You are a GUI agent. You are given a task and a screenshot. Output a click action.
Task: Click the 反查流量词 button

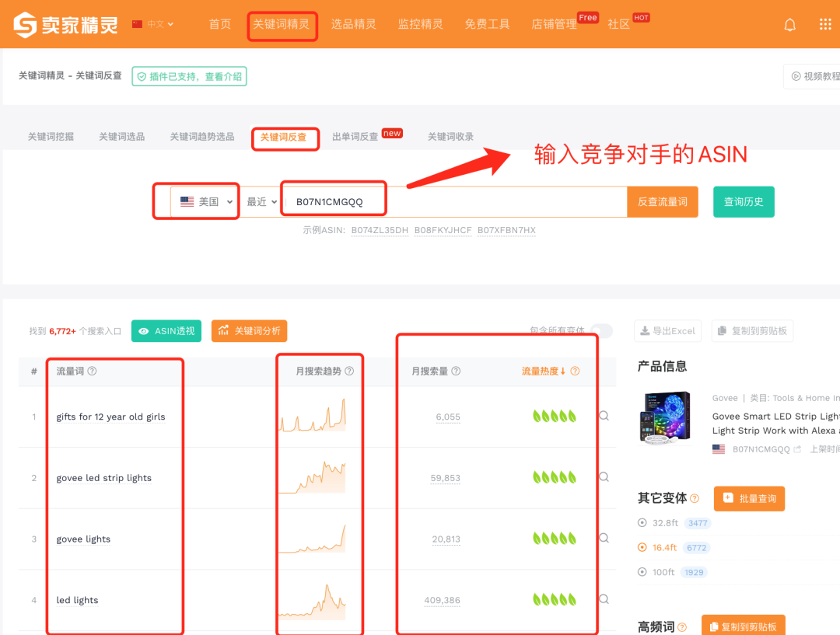[662, 201]
